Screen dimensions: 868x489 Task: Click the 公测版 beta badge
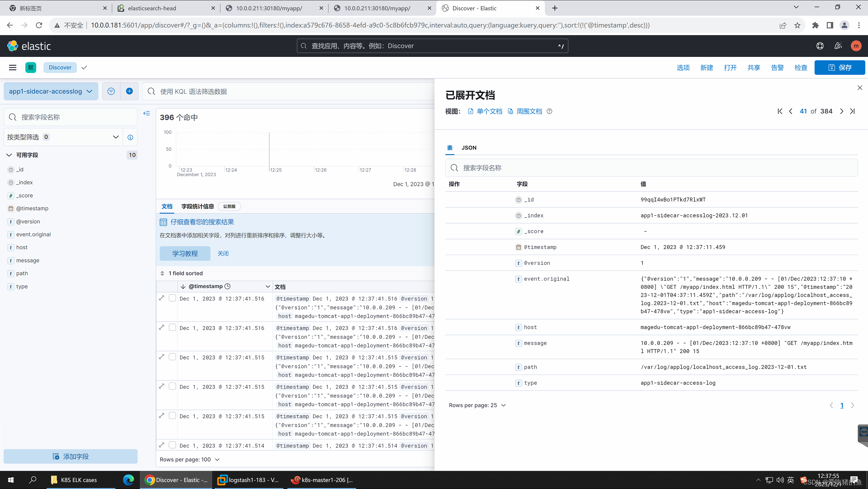(x=229, y=206)
